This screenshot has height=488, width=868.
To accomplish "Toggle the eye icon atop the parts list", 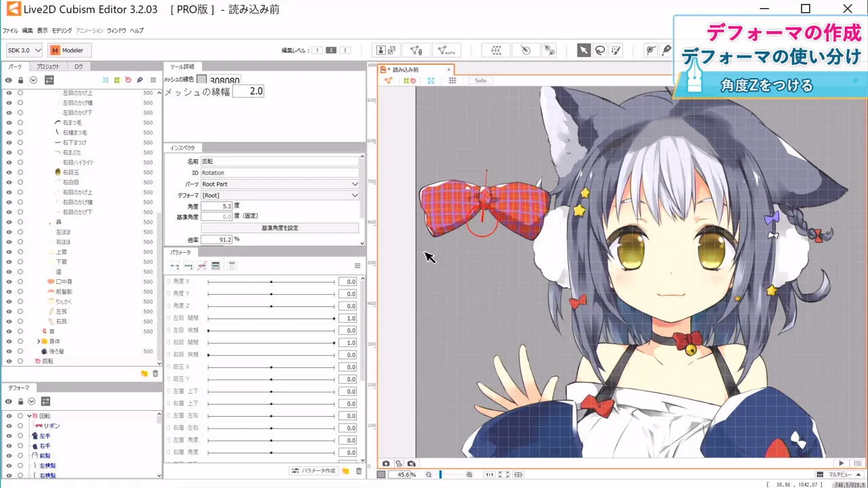I will (x=8, y=80).
